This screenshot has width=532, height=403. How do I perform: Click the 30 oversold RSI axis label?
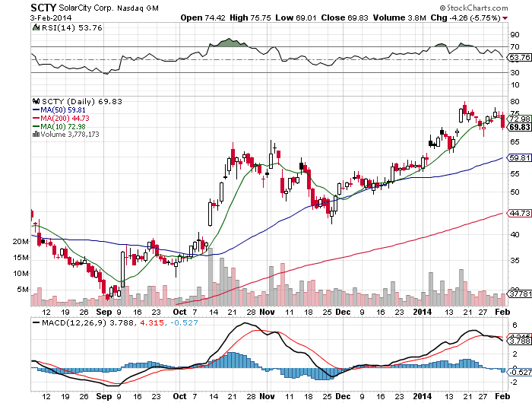click(515, 73)
